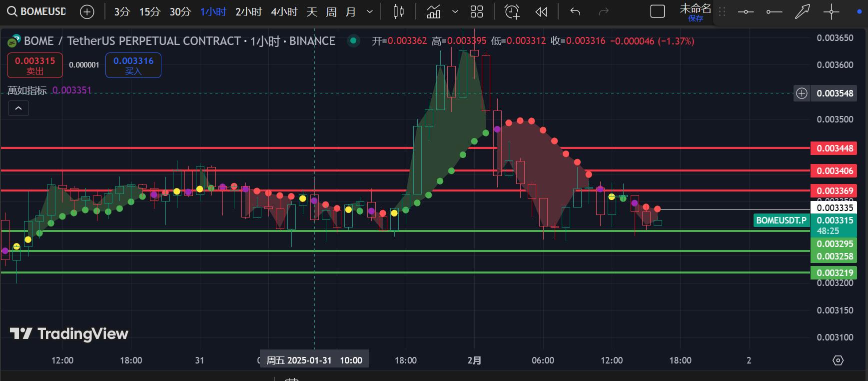Click the green 0.003295 price label

(x=834, y=244)
